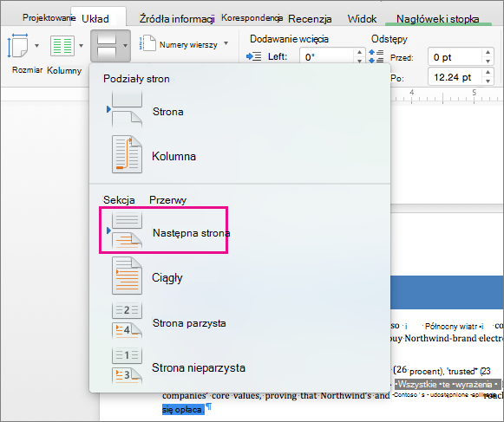Click ruler mark 4
Viewport: 504px width, 422px height.
[x=412, y=93]
